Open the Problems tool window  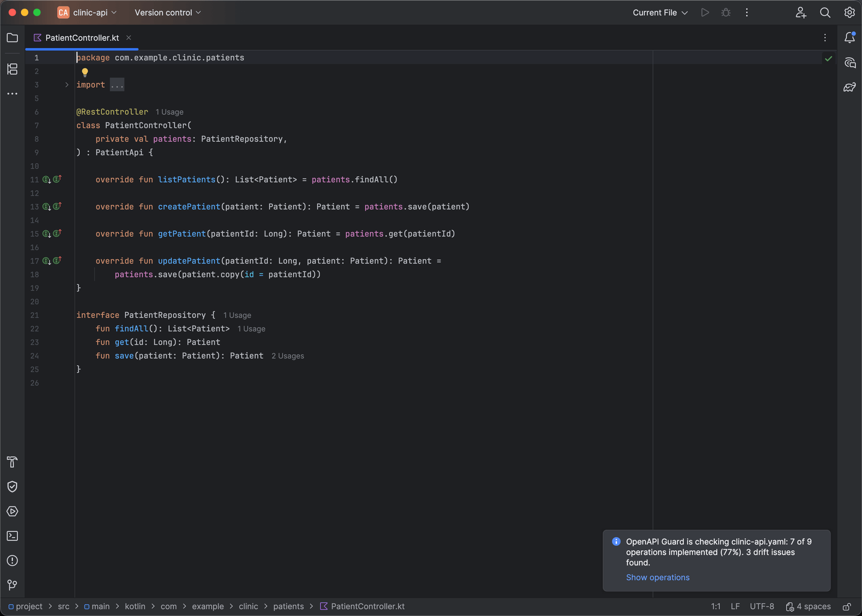coord(12,560)
